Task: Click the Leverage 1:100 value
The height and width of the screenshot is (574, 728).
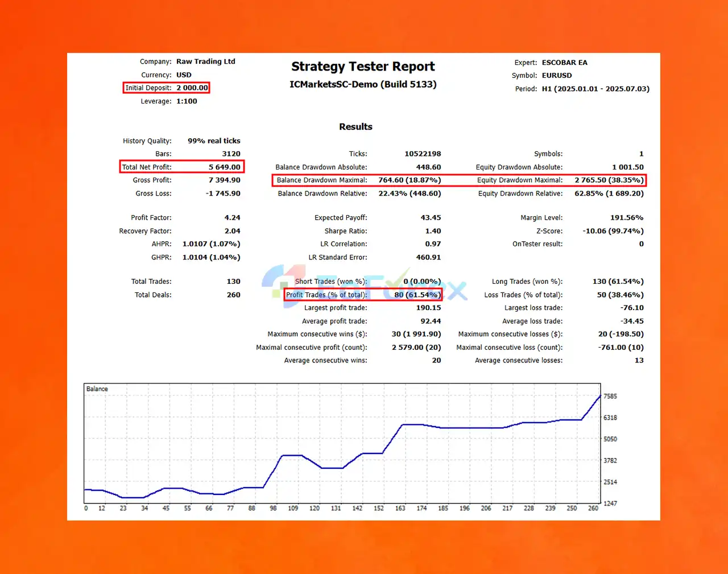Action: (x=187, y=101)
